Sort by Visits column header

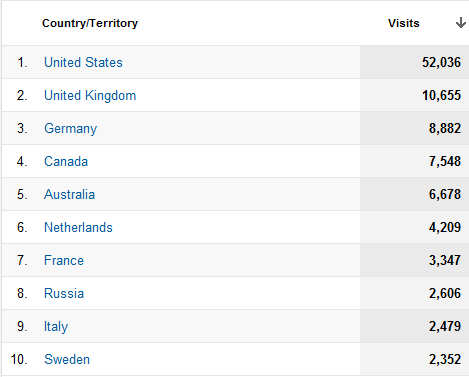point(404,23)
